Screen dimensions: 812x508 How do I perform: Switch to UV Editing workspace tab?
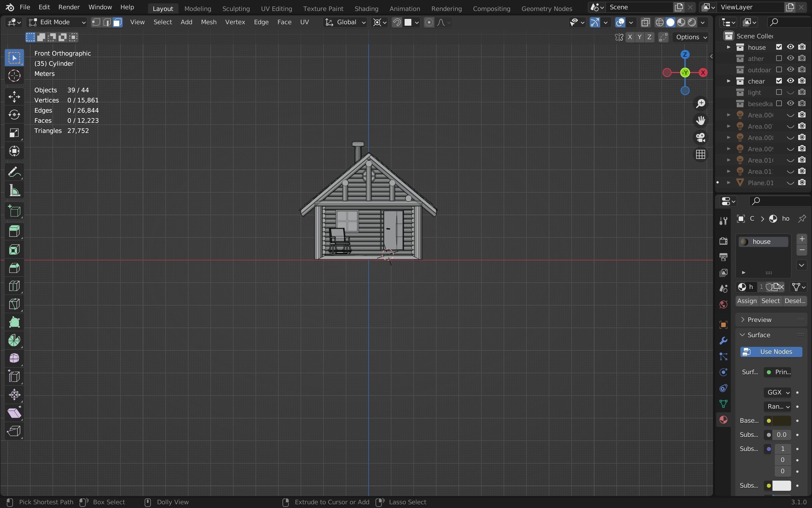click(x=277, y=8)
